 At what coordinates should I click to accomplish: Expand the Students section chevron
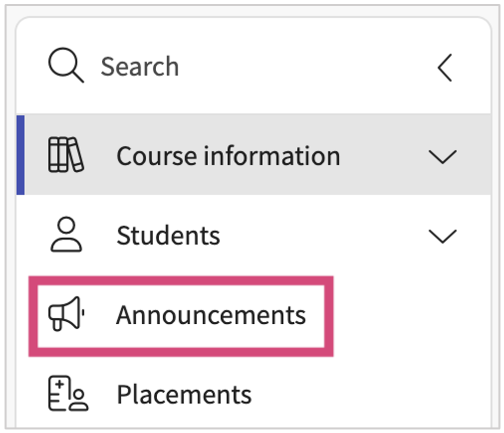click(x=443, y=236)
